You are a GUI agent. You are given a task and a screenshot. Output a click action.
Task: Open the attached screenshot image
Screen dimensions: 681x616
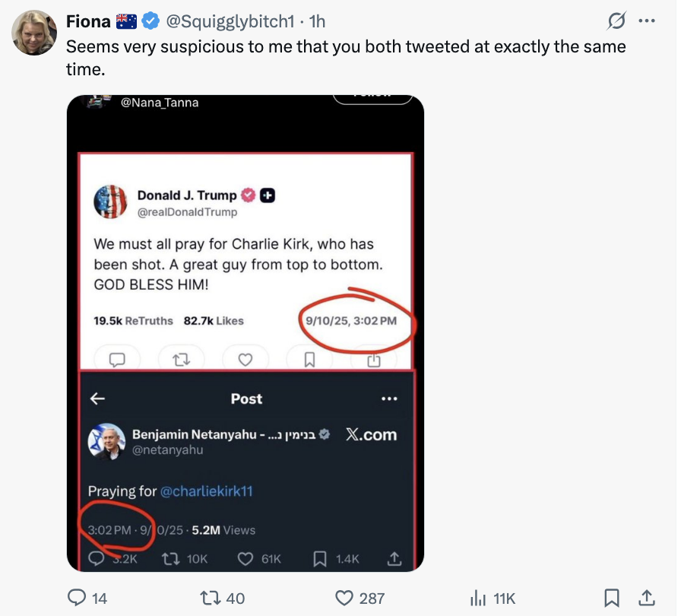pos(245,332)
